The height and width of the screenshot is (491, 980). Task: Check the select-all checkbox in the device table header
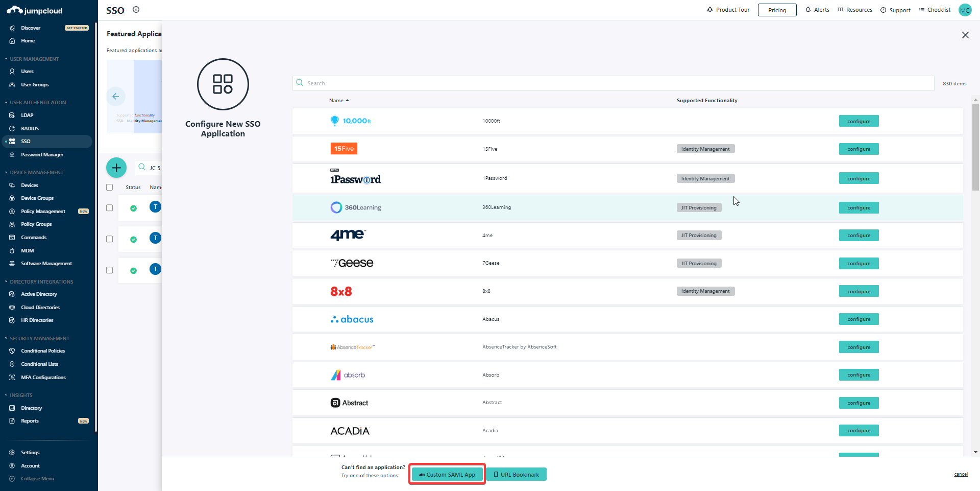[x=109, y=188]
